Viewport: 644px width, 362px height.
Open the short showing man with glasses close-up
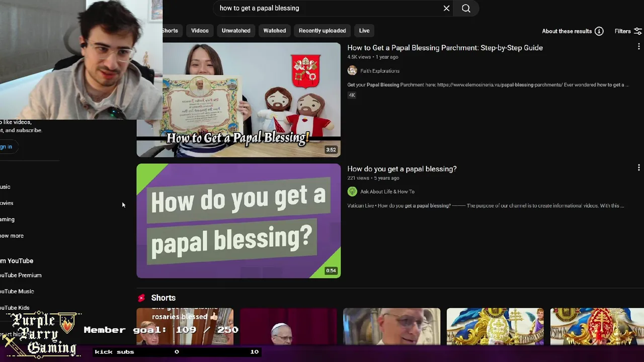(x=391, y=326)
